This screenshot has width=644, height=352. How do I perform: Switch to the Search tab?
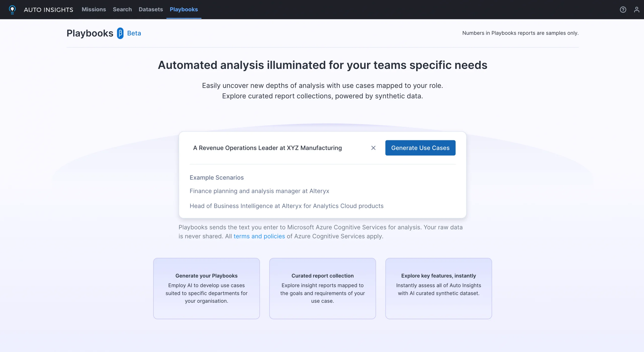pos(122,10)
